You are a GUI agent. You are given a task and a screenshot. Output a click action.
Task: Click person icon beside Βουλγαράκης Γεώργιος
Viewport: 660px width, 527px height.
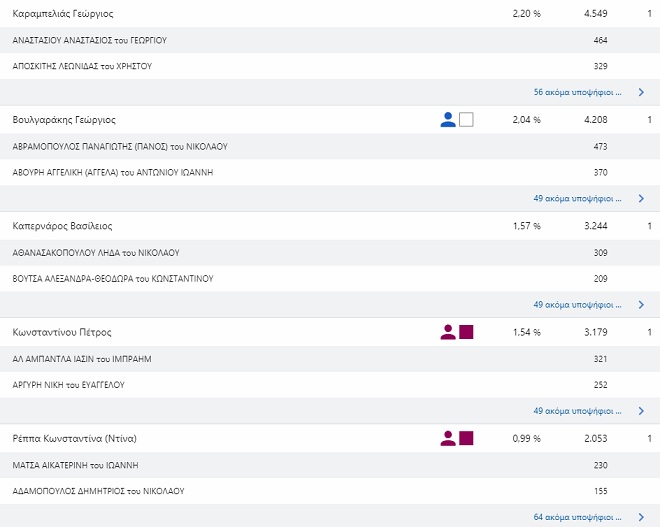(x=448, y=120)
